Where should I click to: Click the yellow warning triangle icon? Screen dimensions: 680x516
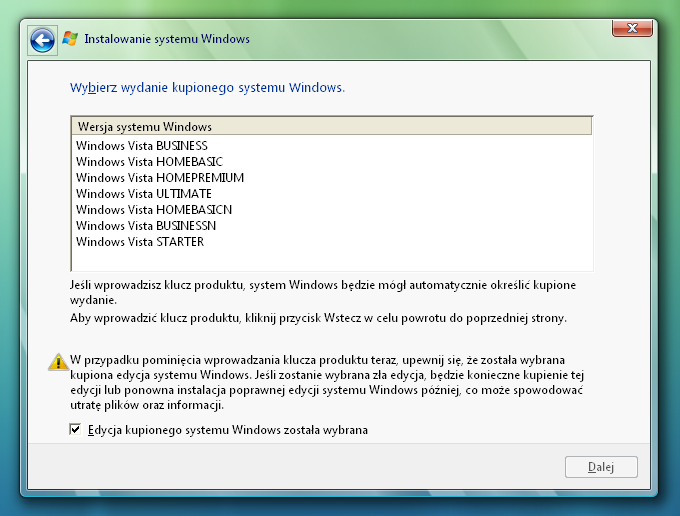point(58,362)
